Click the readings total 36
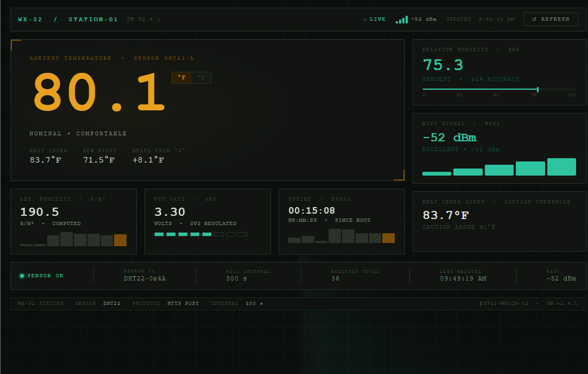The image size is (588, 374). [x=335, y=279]
